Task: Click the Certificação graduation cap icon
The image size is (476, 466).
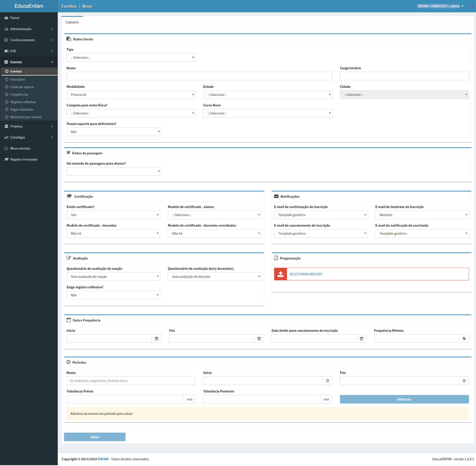Action: point(69,196)
